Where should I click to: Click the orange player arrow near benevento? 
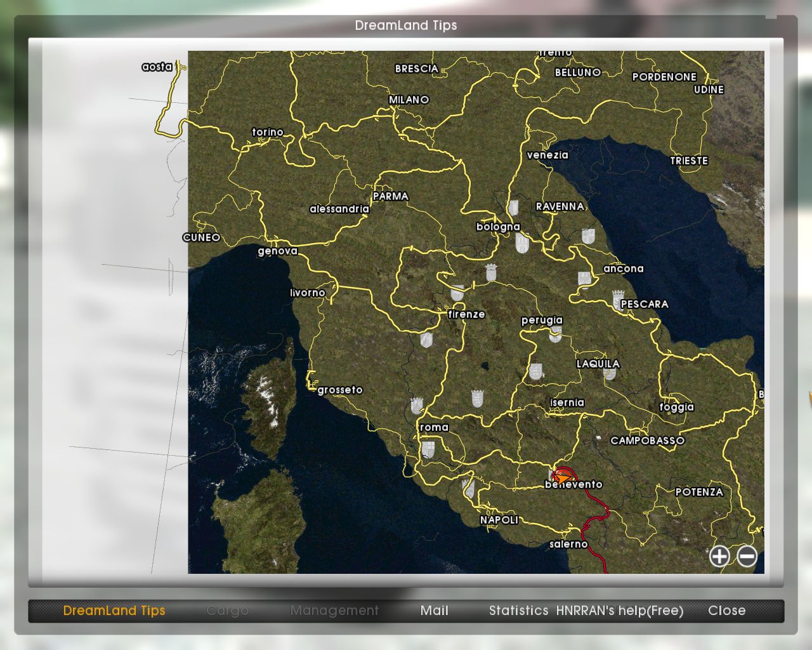point(561,476)
